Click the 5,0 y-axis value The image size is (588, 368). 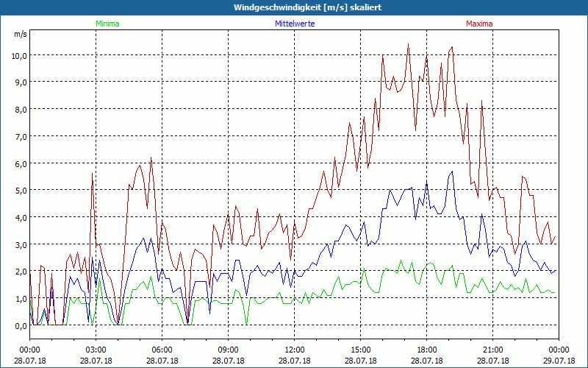pyautogui.click(x=21, y=191)
